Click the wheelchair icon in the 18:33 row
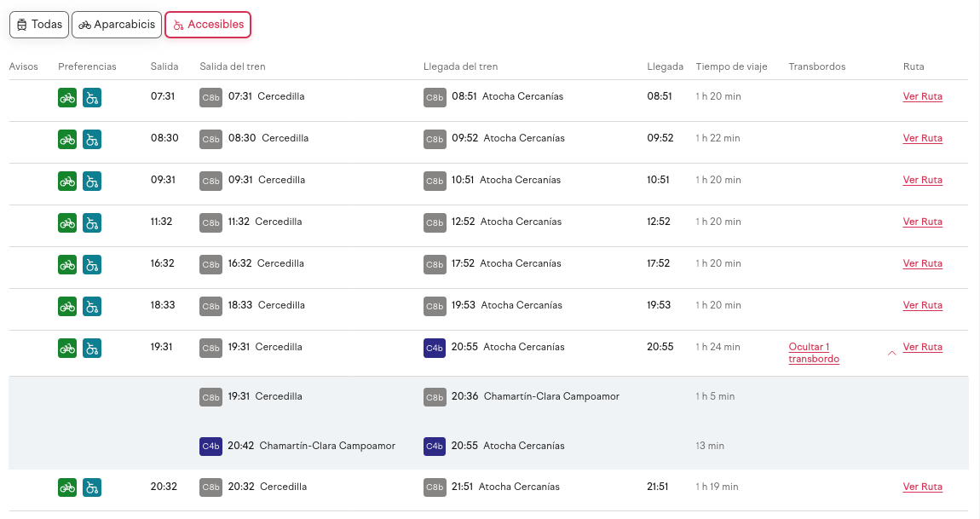 pos(92,306)
